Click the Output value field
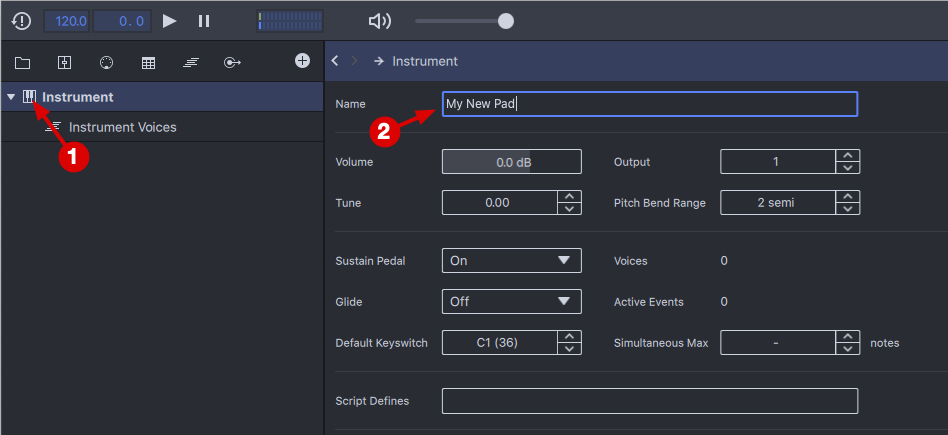 pos(778,162)
